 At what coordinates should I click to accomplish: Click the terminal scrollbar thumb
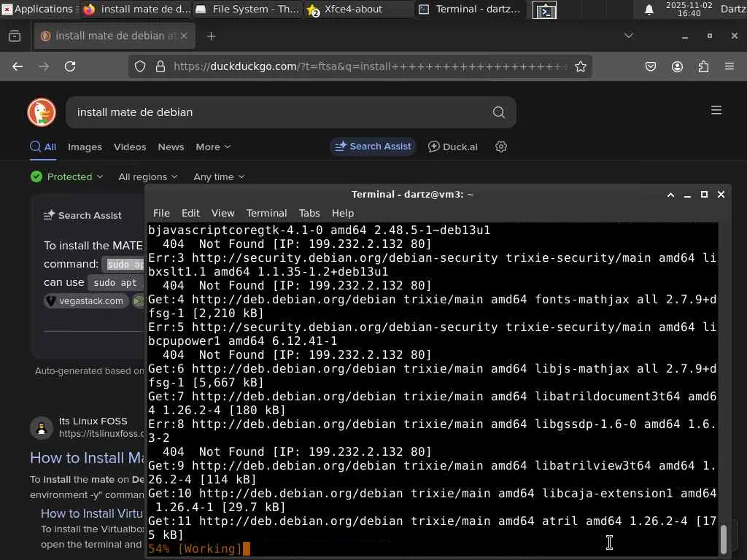pyautogui.click(x=723, y=539)
